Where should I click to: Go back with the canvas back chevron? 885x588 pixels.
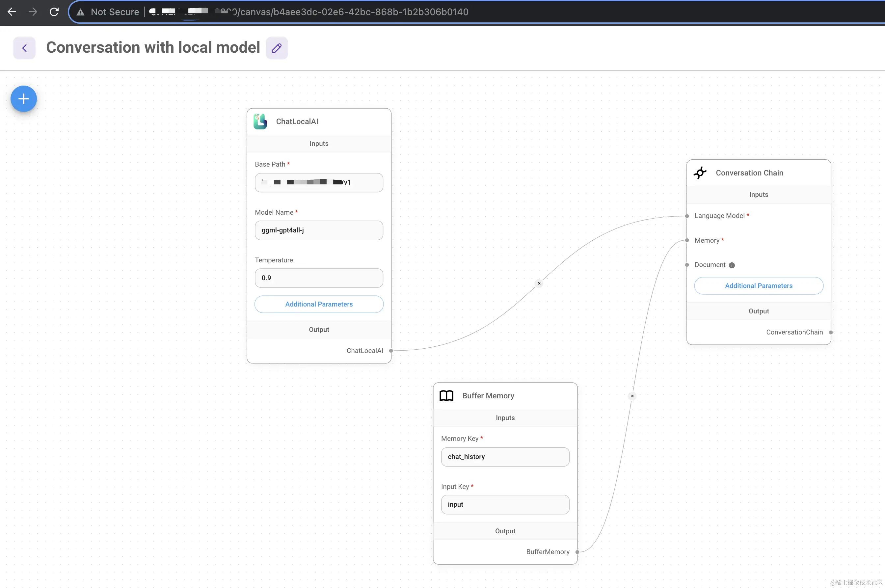[24, 48]
